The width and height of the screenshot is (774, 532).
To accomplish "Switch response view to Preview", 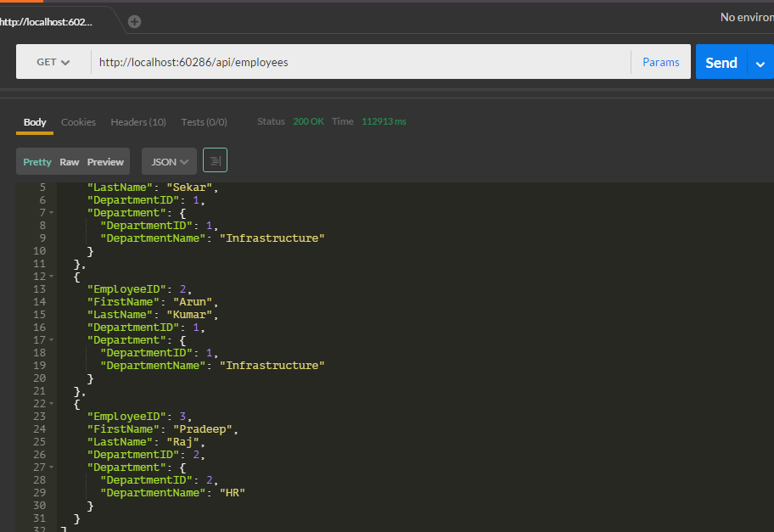I will coord(105,162).
